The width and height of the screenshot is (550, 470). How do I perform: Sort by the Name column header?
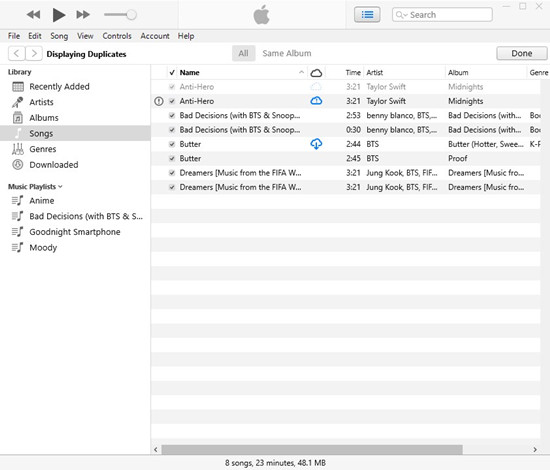coord(241,73)
